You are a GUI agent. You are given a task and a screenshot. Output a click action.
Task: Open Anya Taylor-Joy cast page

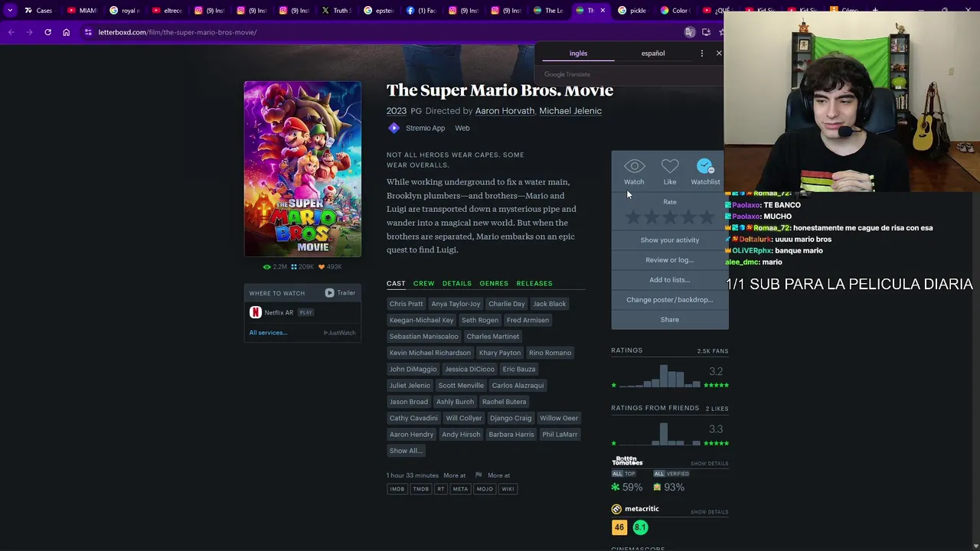pyautogui.click(x=456, y=304)
